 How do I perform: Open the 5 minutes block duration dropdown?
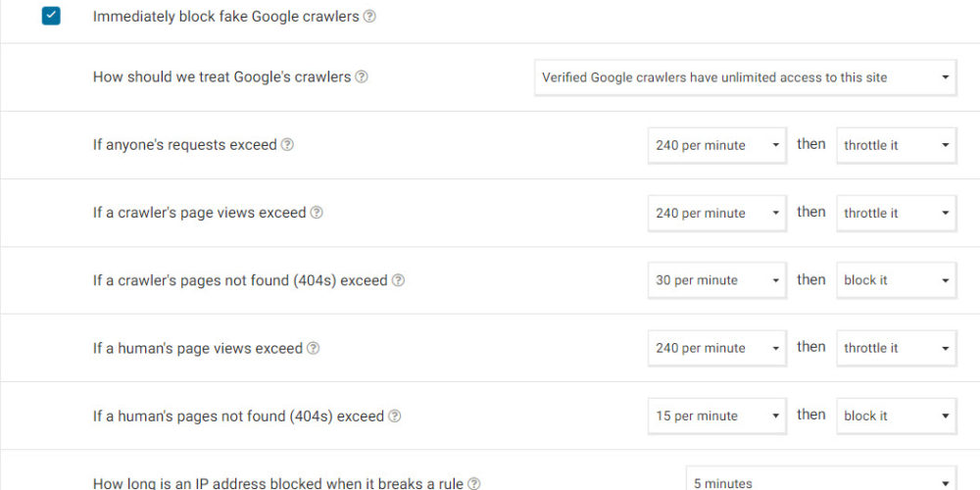[x=820, y=480]
